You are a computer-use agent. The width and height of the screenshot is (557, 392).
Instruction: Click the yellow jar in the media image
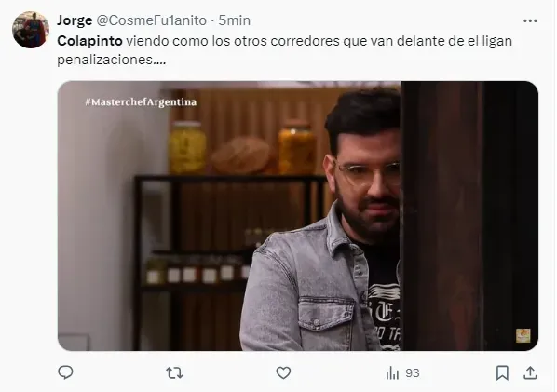click(187, 147)
